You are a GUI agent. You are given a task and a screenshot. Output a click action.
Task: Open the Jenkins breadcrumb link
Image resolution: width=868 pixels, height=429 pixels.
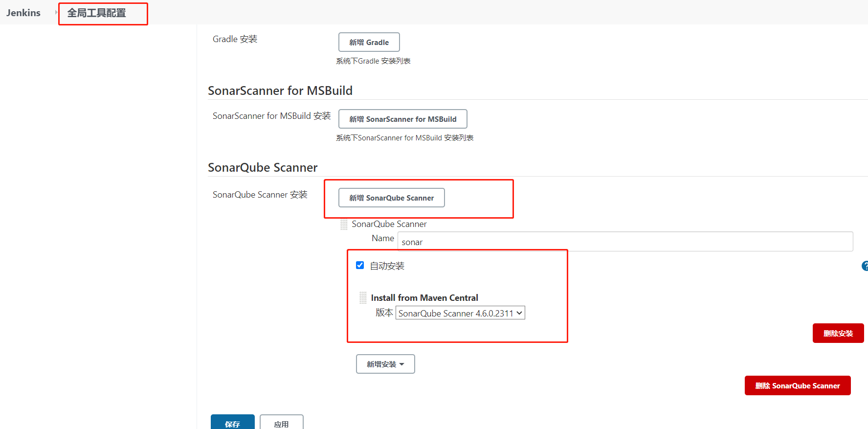coord(23,13)
